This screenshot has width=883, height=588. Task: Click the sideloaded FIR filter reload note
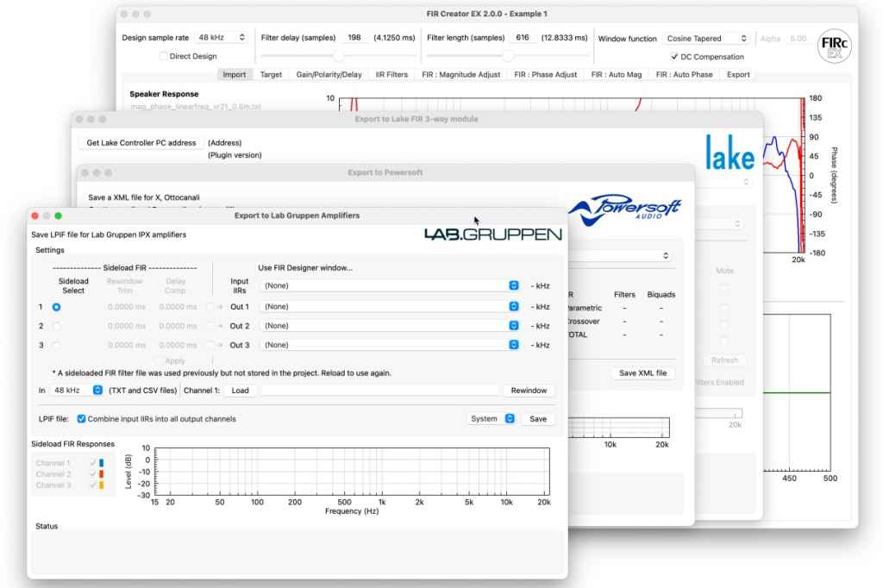click(x=222, y=372)
